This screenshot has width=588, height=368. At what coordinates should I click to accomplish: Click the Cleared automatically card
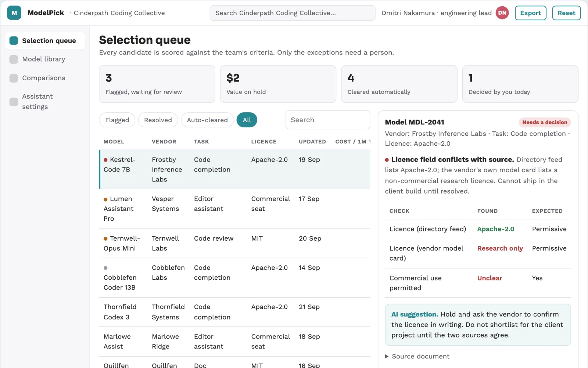point(399,84)
